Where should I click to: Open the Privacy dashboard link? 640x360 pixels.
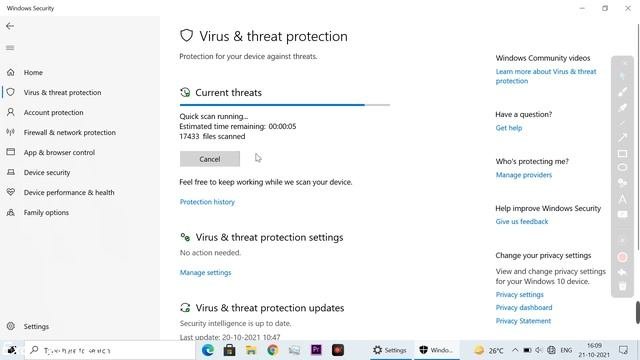(x=524, y=307)
